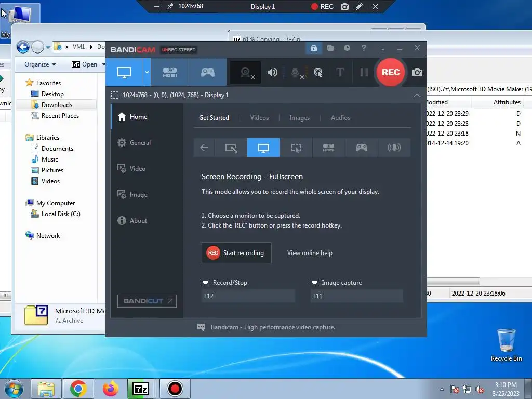Select audio-only recording mode icon
532x399 pixels.
(394, 148)
